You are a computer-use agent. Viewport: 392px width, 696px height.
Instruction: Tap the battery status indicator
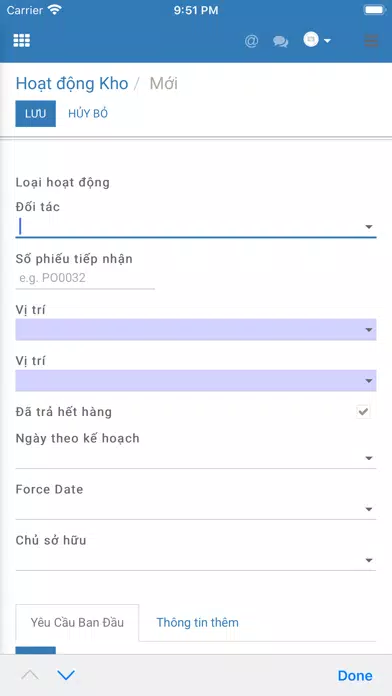(374, 10)
